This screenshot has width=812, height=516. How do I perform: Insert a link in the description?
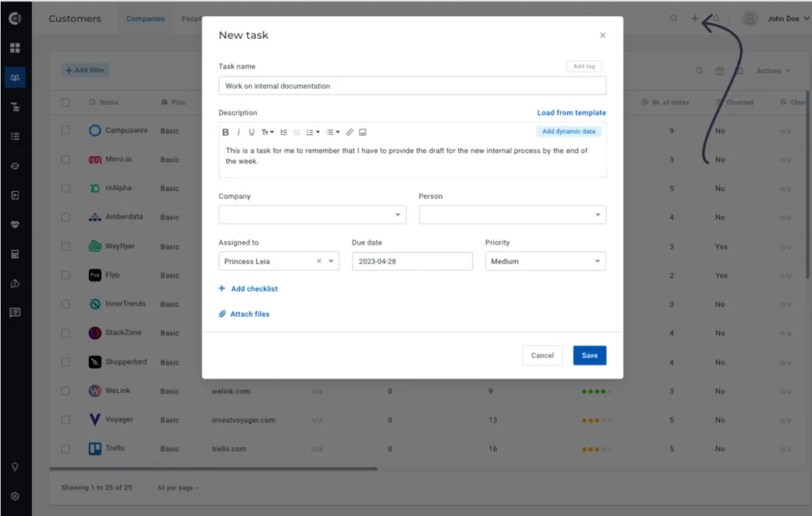[350, 132]
